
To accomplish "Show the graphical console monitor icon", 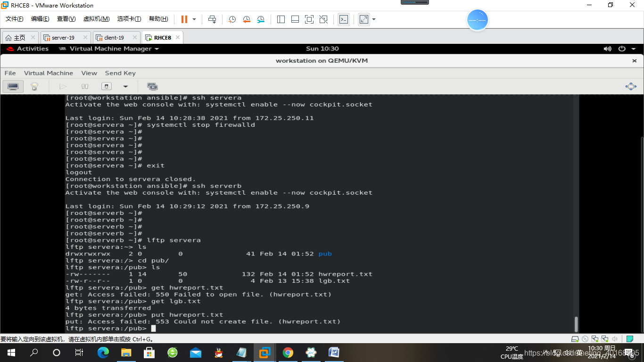I will pyautogui.click(x=13, y=86).
